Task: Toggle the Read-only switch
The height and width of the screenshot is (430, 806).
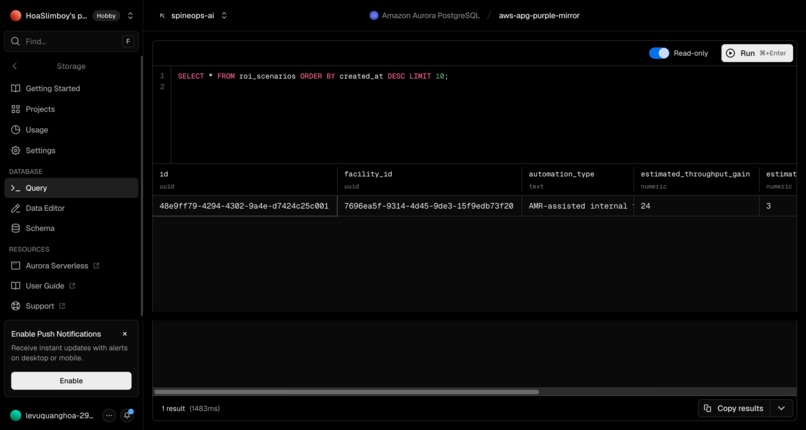Action: (x=659, y=53)
